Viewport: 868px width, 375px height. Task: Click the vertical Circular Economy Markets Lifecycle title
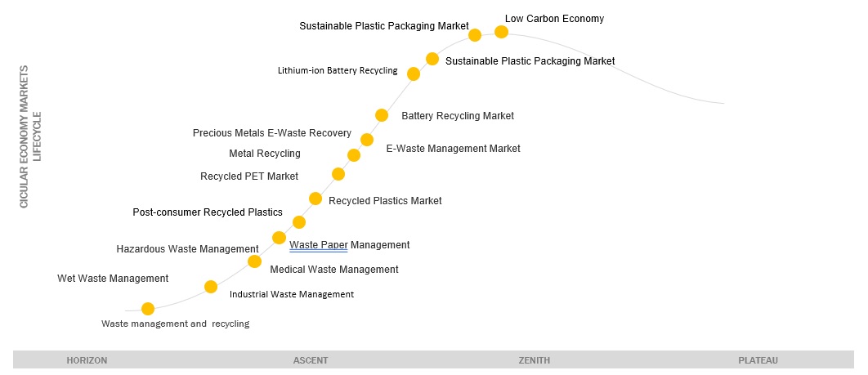pyautogui.click(x=29, y=136)
